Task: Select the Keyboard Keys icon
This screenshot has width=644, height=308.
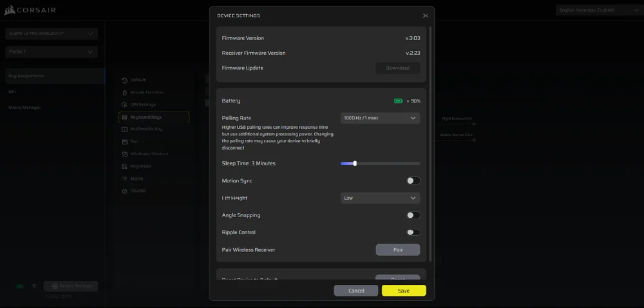Action: 125,117
